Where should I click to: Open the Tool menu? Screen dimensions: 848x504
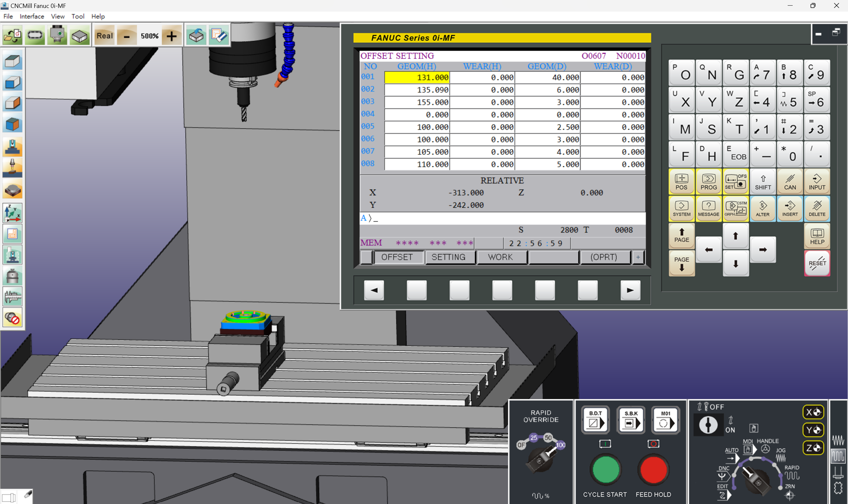(78, 16)
